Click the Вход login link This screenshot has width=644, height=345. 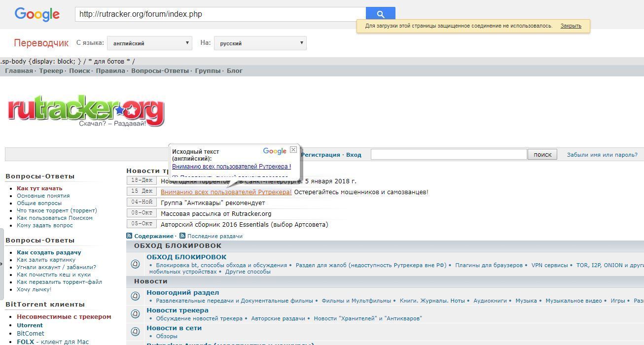point(354,155)
